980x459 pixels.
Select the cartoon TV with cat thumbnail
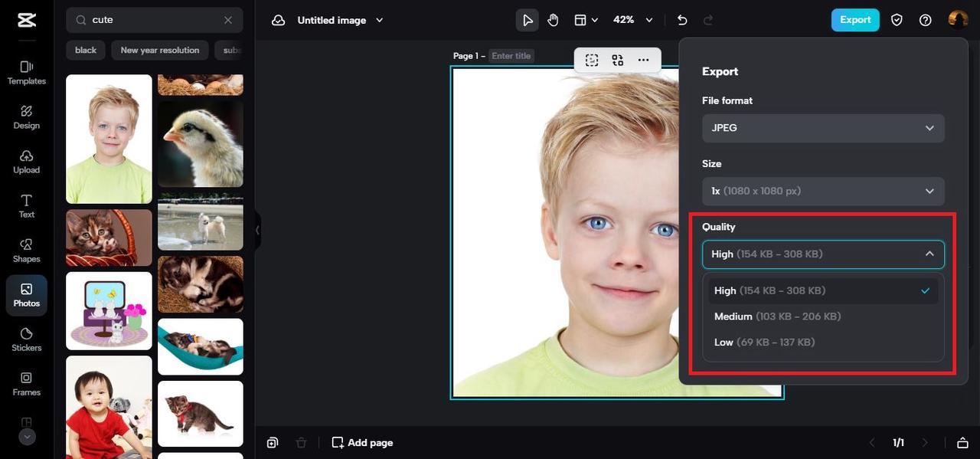(x=109, y=311)
